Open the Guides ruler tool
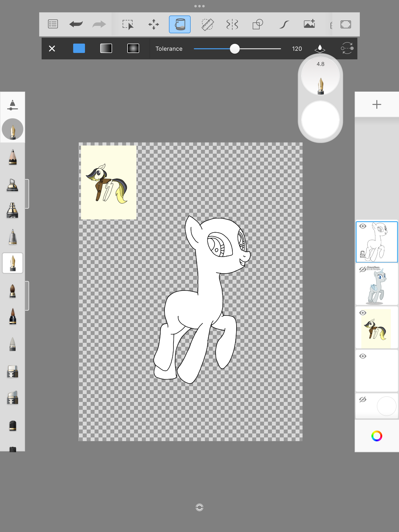This screenshot has width=399, height=532. [207, 24]
